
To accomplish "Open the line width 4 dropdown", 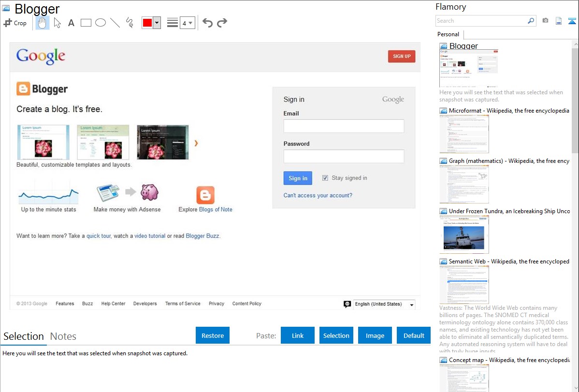I will (188, 23).
